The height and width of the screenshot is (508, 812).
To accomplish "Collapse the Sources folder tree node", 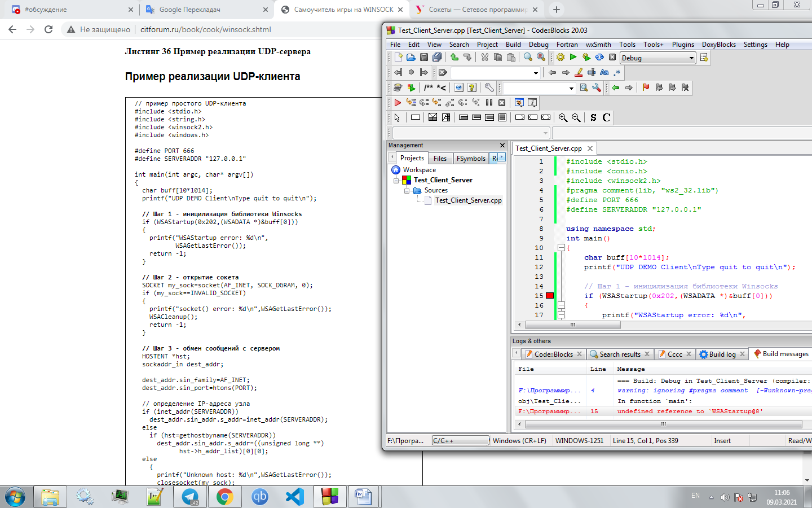I will click(407, 191).
